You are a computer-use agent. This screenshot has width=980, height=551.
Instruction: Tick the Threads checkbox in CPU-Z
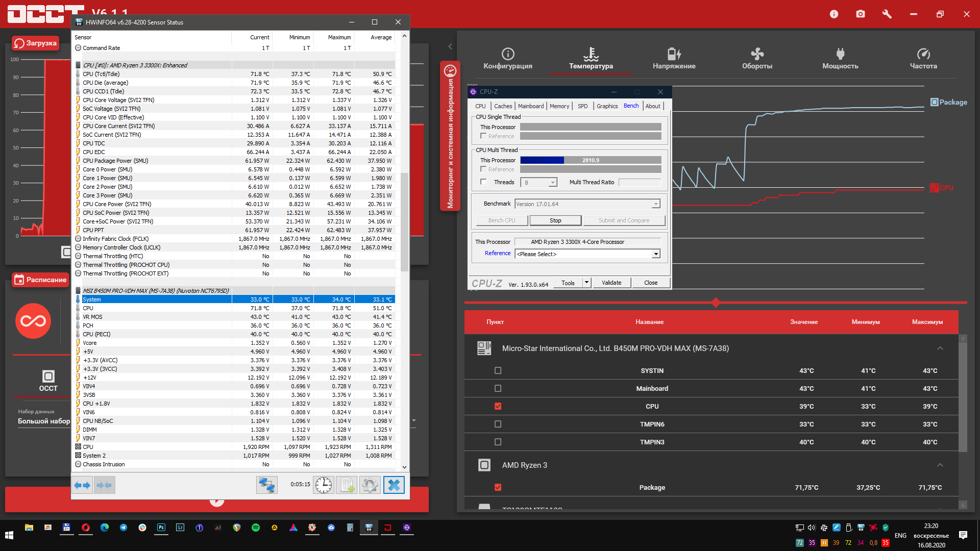point(483,182)
